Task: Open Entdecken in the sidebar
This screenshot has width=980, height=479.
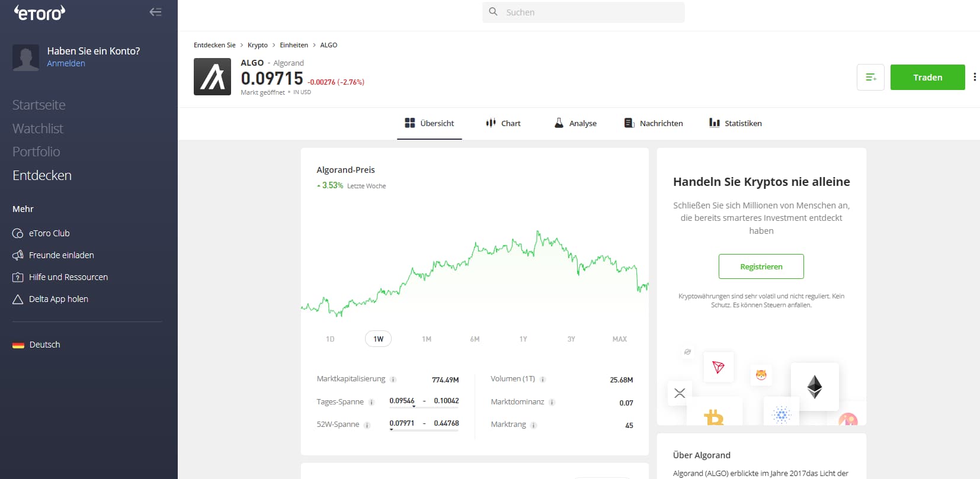Action: coord(42,175)
